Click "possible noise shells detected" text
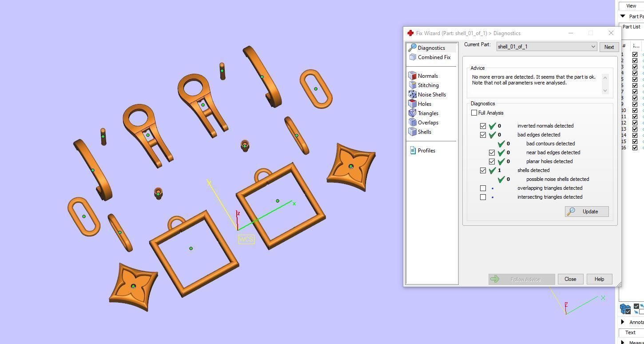 tap(557, 180)
